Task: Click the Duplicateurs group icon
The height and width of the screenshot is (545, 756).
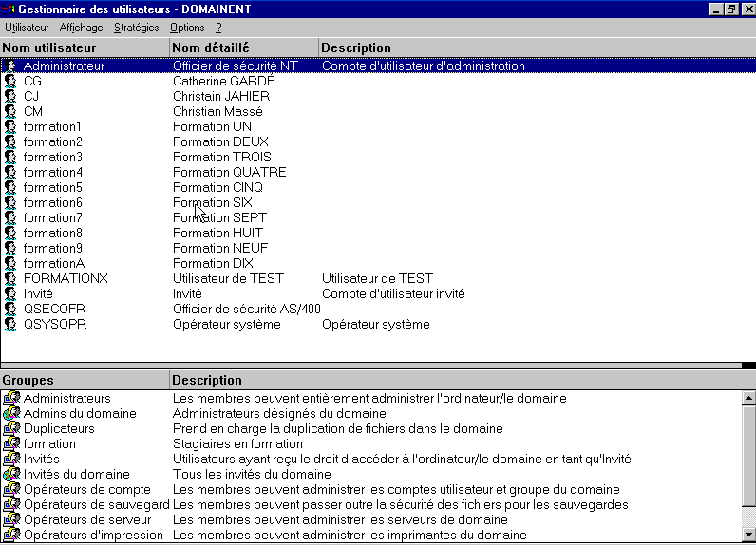Action: (x=12, y=428)
